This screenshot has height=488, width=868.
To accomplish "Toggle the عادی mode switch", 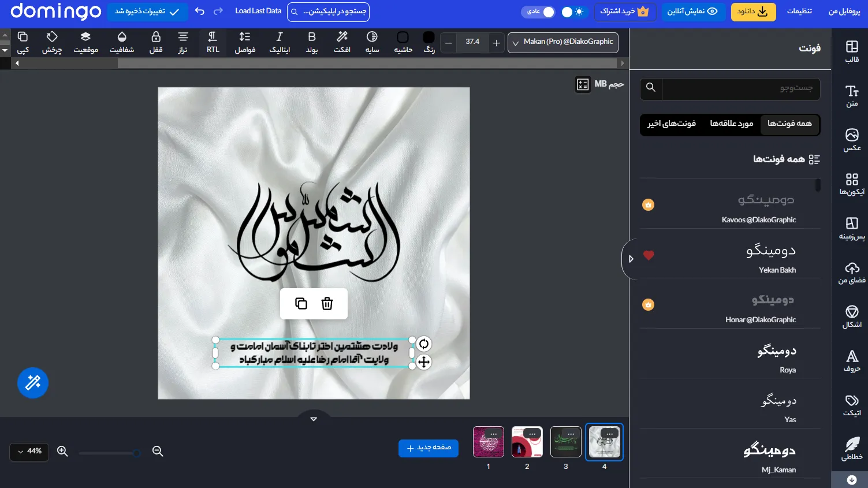I will coord(538,12).
